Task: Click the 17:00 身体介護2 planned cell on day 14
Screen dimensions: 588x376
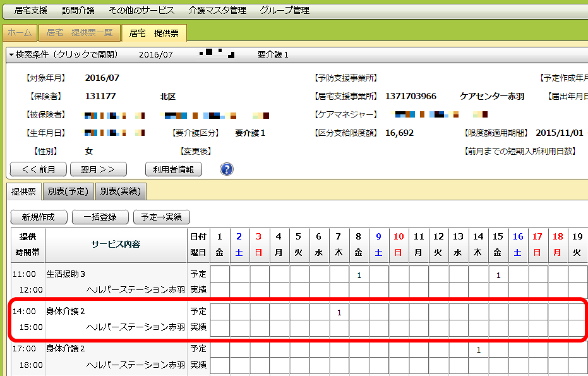Action: [478, 349]
